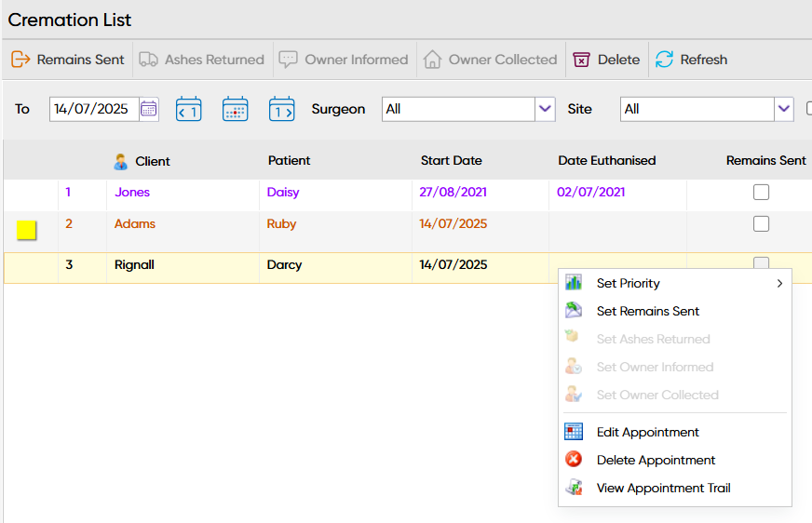Screen dimensions: 812x523
Task: Select Set Ashes Returned menu entry
Action: (675, 339)
